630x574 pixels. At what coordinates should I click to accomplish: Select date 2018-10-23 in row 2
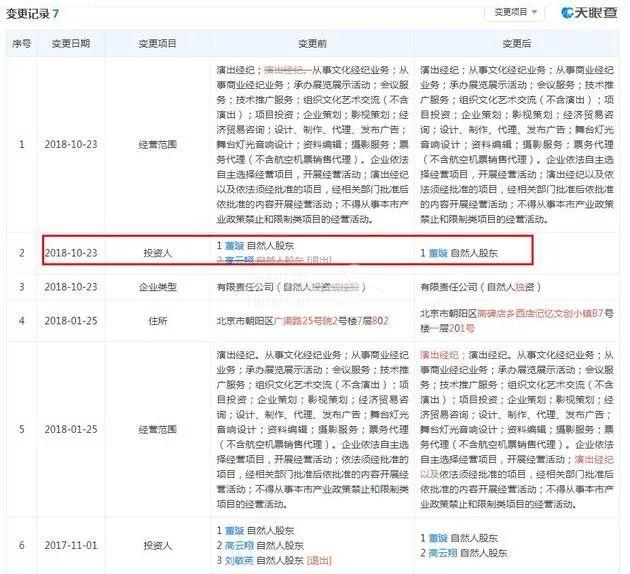click(x=71, y=253)
